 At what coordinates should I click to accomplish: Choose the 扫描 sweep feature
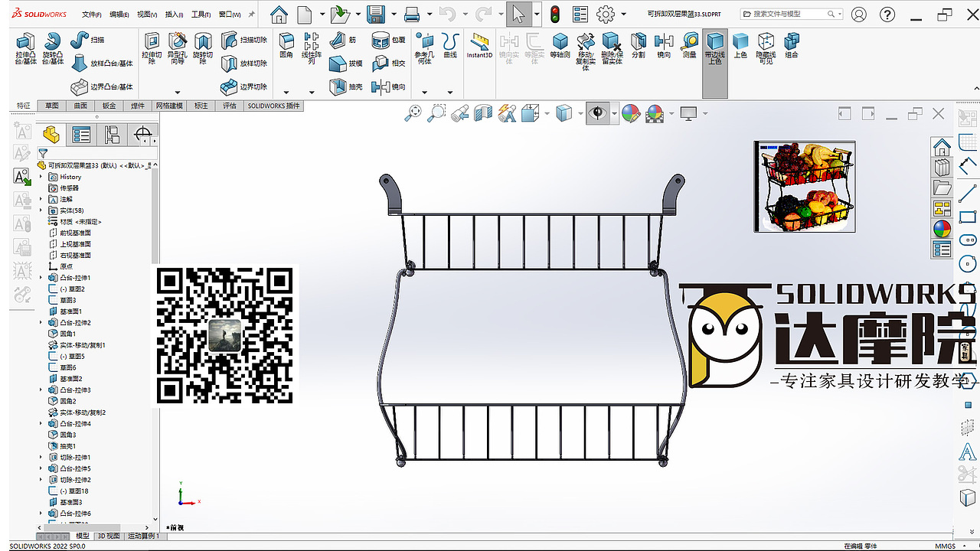pos(88,41)
